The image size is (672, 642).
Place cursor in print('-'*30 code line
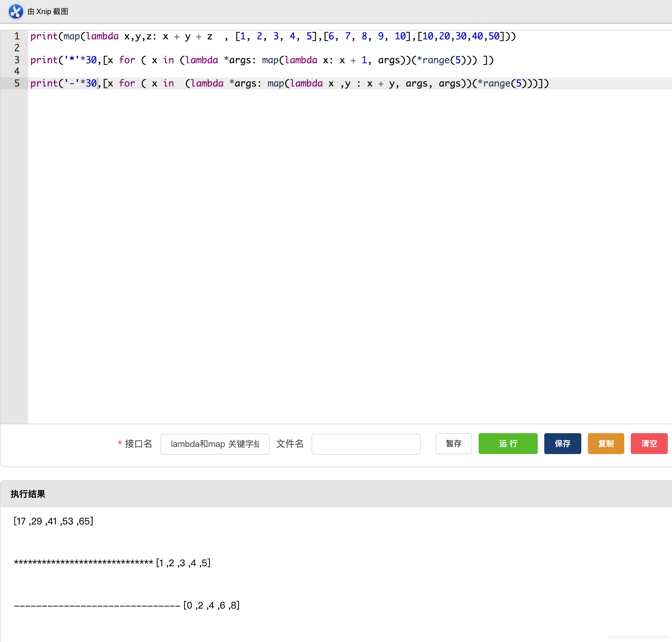pyautogui.click(x=289, y=84)
